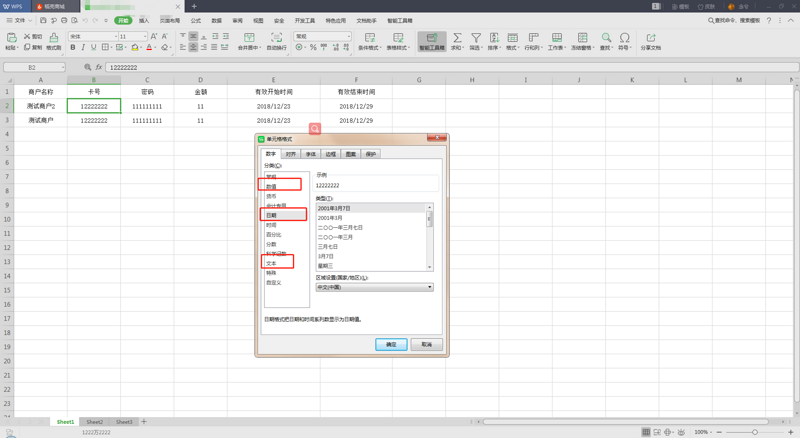Viewport: 800px width, 438px height.
Task: Switch to the Insert ribbon tab
Action: click(144, 20)
